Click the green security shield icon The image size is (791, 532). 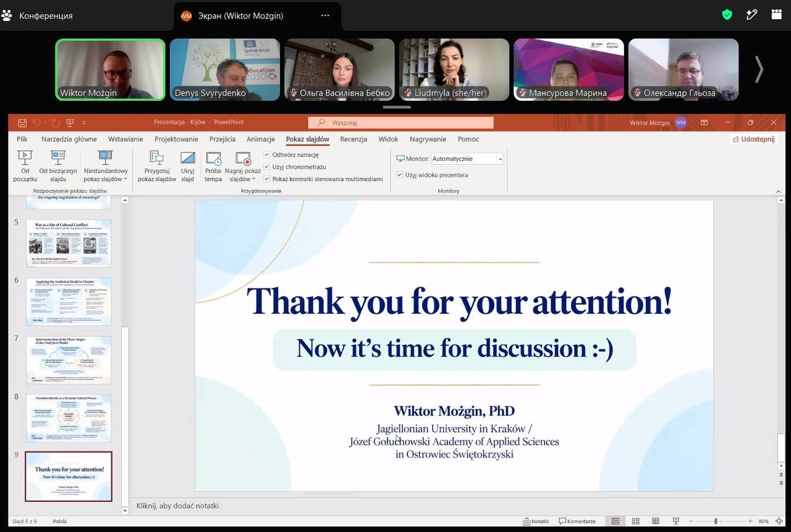point(727,15)
